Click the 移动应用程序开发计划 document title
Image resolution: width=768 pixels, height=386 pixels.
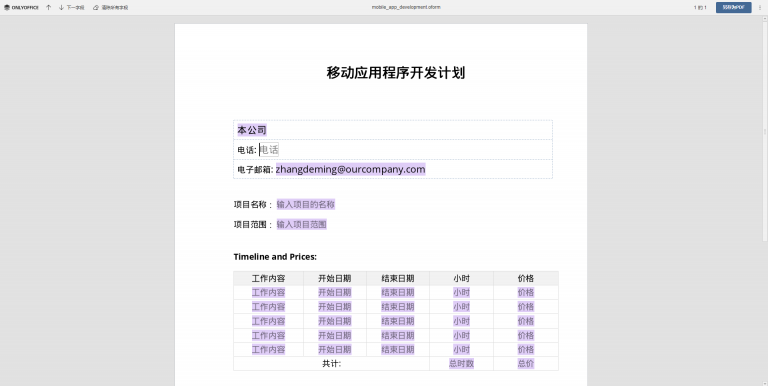(396, 73)
